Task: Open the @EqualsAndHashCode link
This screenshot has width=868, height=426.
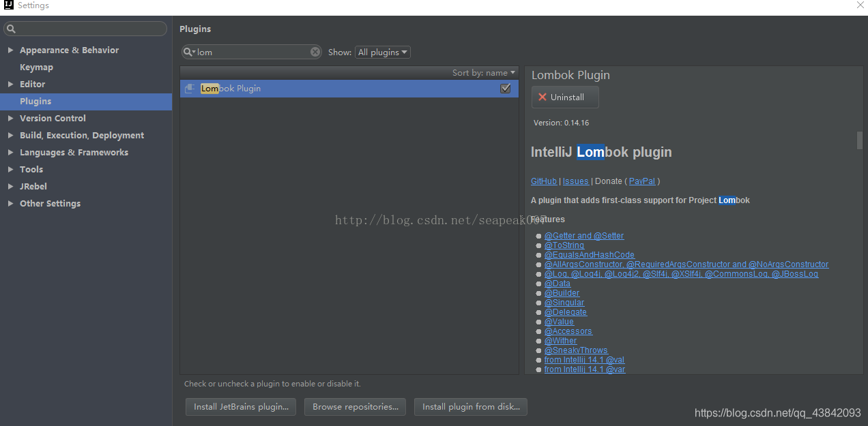Action: pyautogui.click(x=590, y=255)
